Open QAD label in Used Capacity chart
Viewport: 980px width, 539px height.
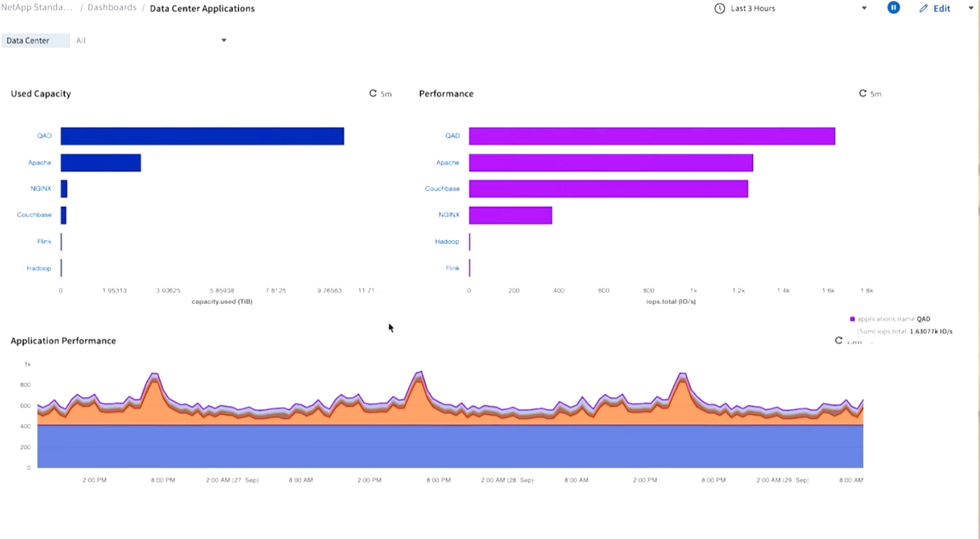(44, 136)
